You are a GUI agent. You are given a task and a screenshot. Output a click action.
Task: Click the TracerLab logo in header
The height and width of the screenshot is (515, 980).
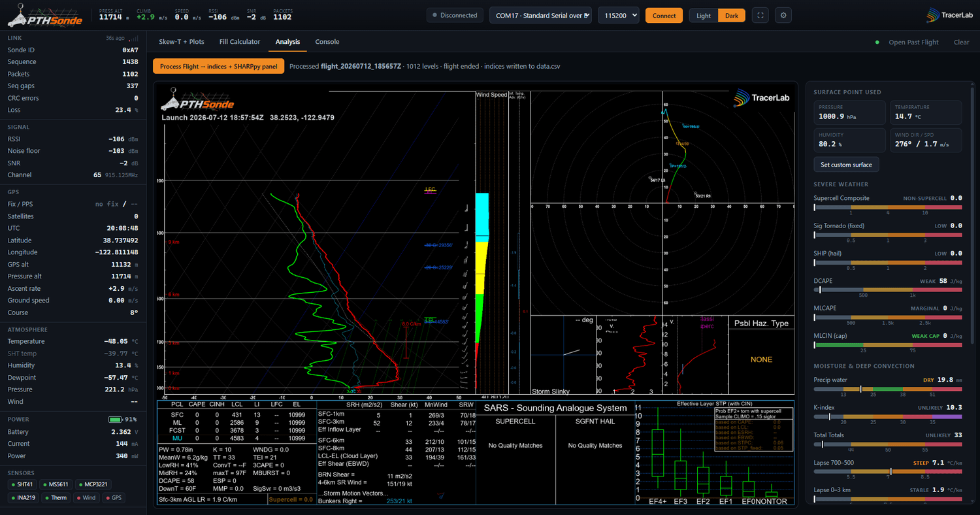pyautogui.click(x=950, y=15)
